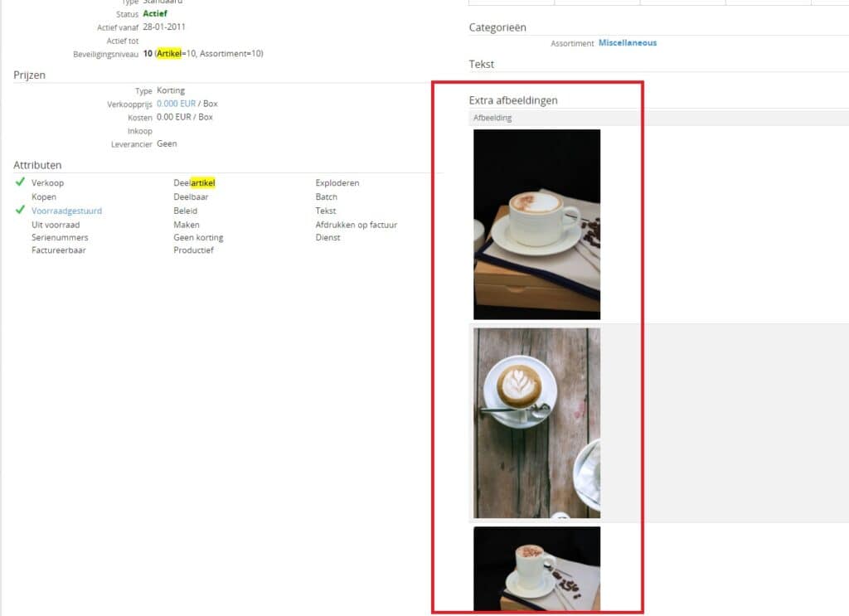Select the Geen korting attribute
Image resolution: width=849 pixels, height=616 pixels.
point(198,237)
